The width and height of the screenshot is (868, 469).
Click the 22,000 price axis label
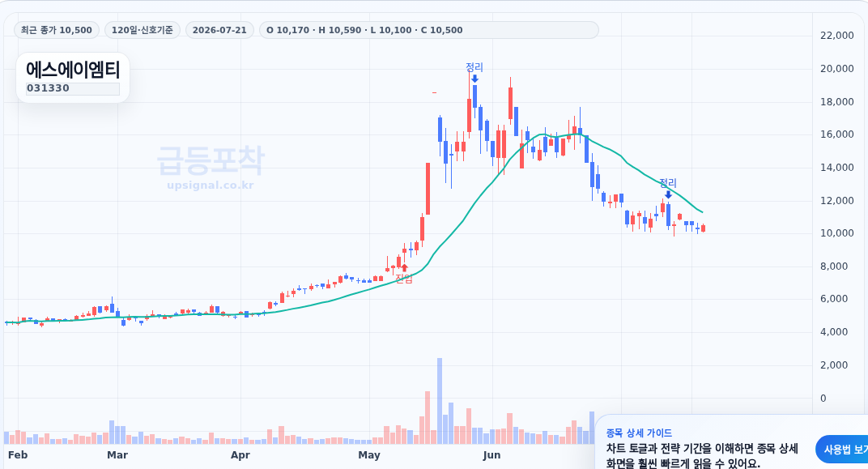[x=837, y=36]
